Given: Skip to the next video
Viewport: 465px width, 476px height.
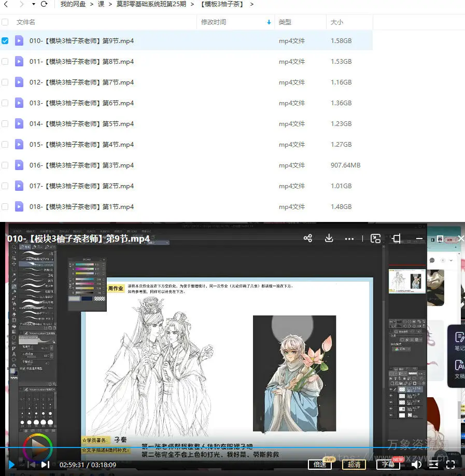Looking at the screenshot, I should pyautogui.click(x=46, y=465).
